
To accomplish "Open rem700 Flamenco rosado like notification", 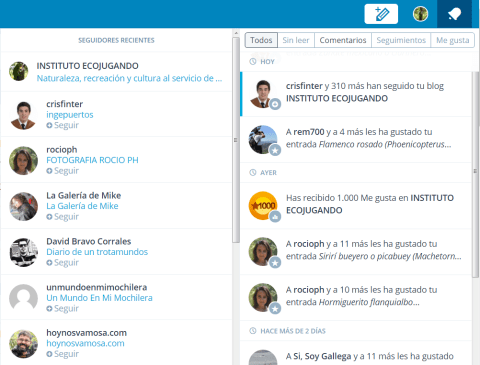I will [x=356, y=140].
